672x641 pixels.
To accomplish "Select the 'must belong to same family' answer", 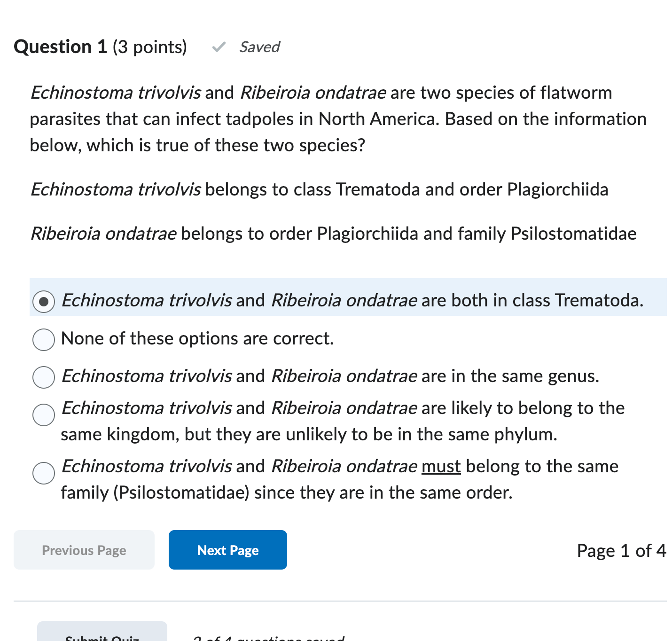I will click(43, 473).
